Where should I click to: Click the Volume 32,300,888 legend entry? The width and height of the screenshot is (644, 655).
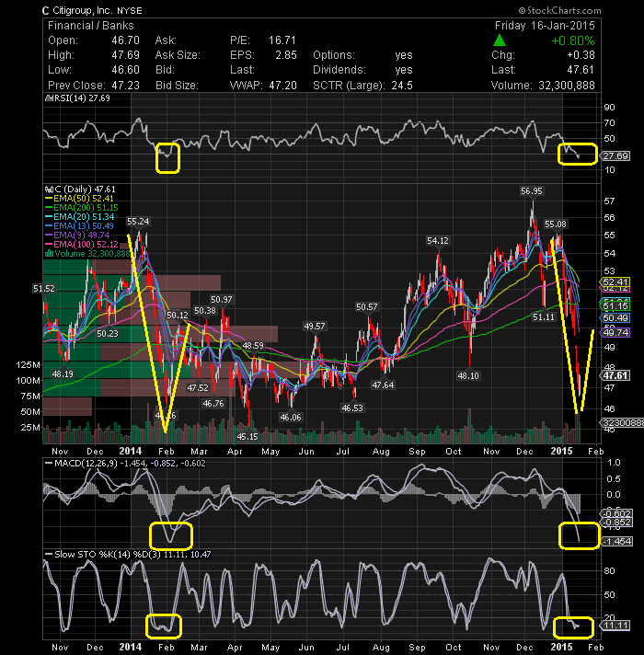[x=87, y=254]
